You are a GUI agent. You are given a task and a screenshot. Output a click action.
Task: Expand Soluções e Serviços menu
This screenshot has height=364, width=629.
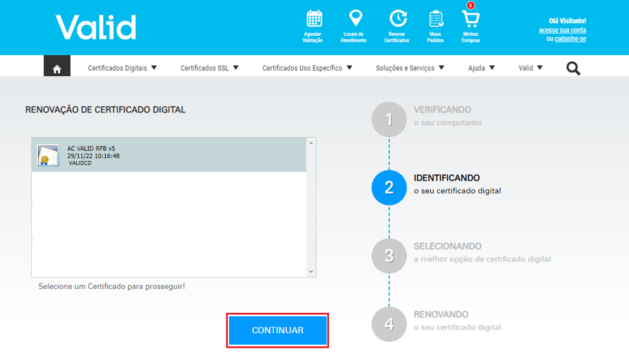click(x=410, y=68)
